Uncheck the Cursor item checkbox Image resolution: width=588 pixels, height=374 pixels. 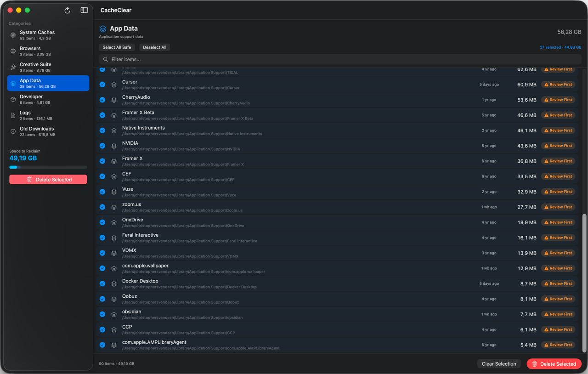pyautogui.click(x=102, y=85)
